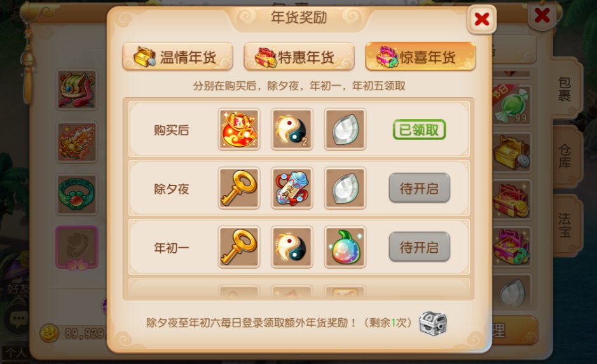Tap the golden key in 年初一 row
This screenshot has height=364, width=597.
coord(238,247)
